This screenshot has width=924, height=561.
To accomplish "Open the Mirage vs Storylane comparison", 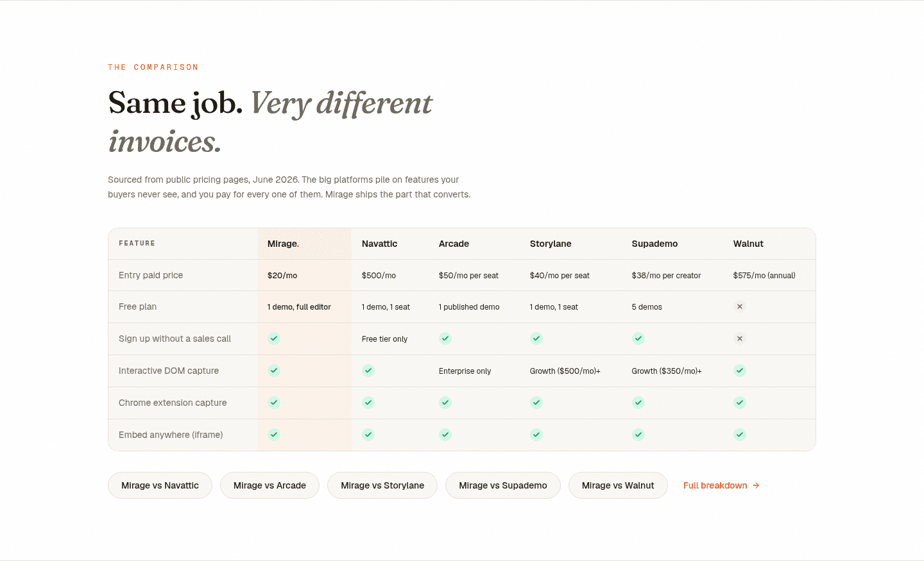I will [382, 485].
